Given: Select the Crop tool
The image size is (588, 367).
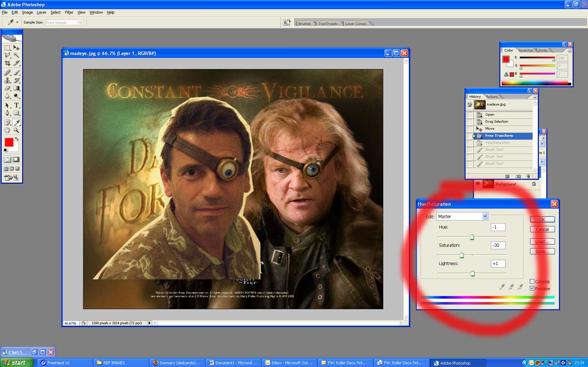Looking at the screenshot, I should [x=7, y=63].
